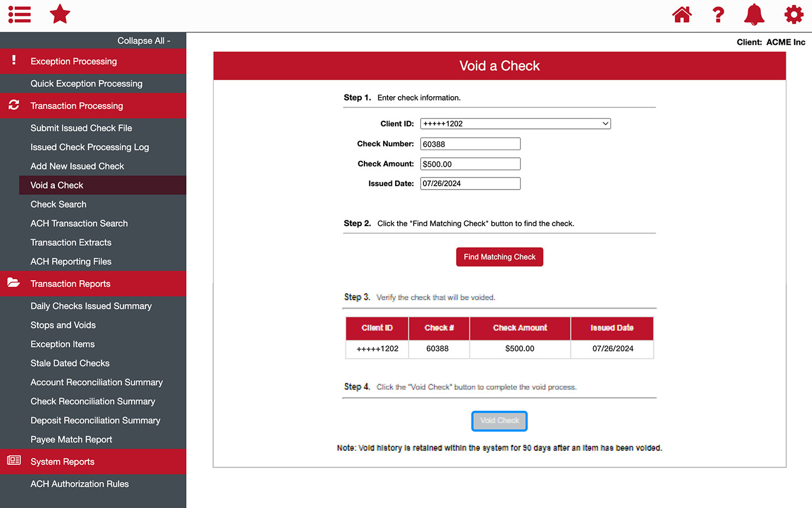Image resolution: width=812 pixels, height=508 pixels.
Task: Open help question mark icon
Action: click(718, 14)
